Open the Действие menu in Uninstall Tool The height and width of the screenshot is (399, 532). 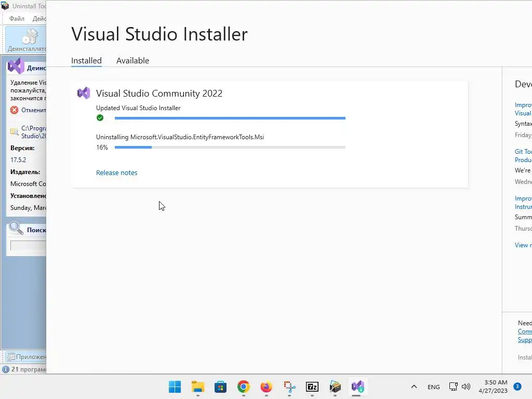(x=39, y=18)
